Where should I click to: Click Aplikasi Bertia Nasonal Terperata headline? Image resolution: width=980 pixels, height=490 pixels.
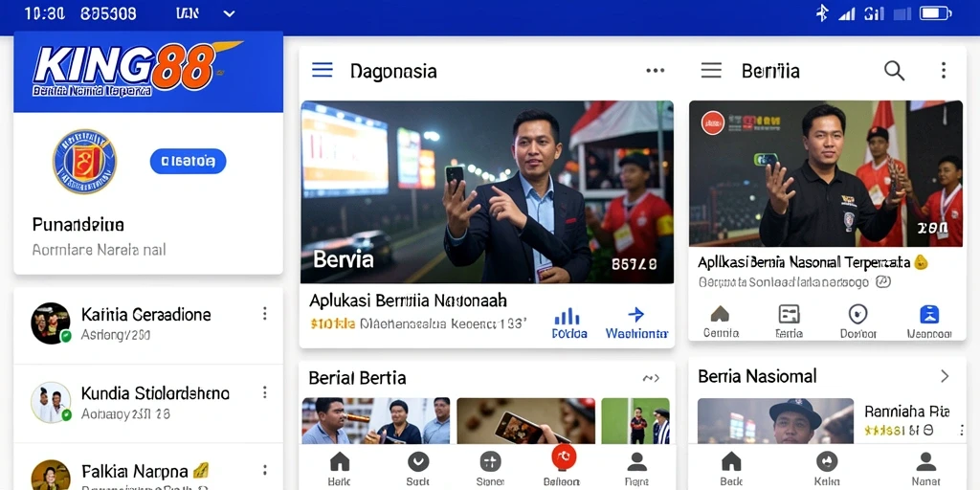click(x=804, y=262)
